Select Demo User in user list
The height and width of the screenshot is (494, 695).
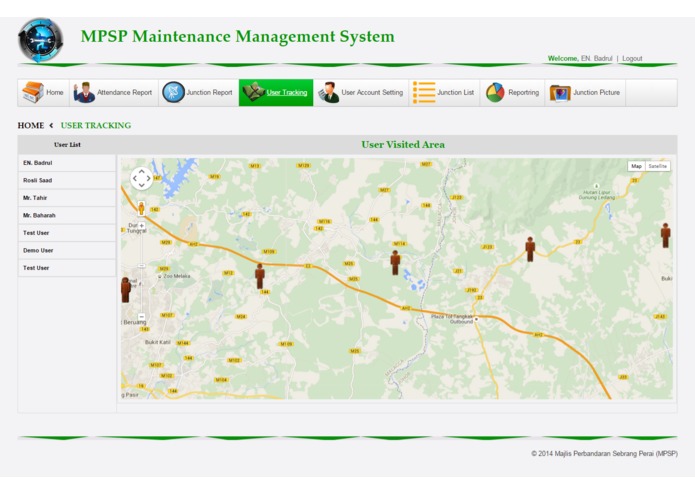pyautogui.click(x=67, y=250)
